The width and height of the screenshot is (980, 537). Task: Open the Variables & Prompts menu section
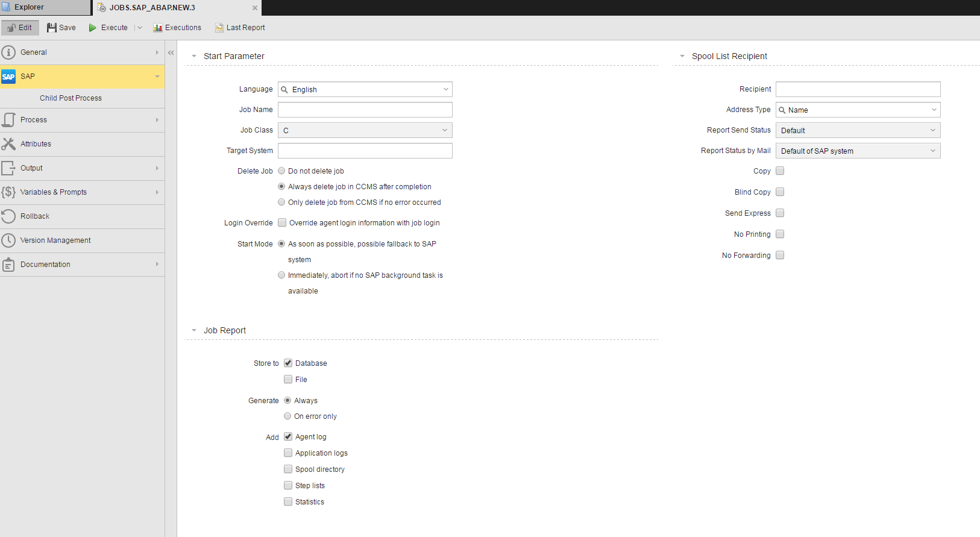point(54,192)
